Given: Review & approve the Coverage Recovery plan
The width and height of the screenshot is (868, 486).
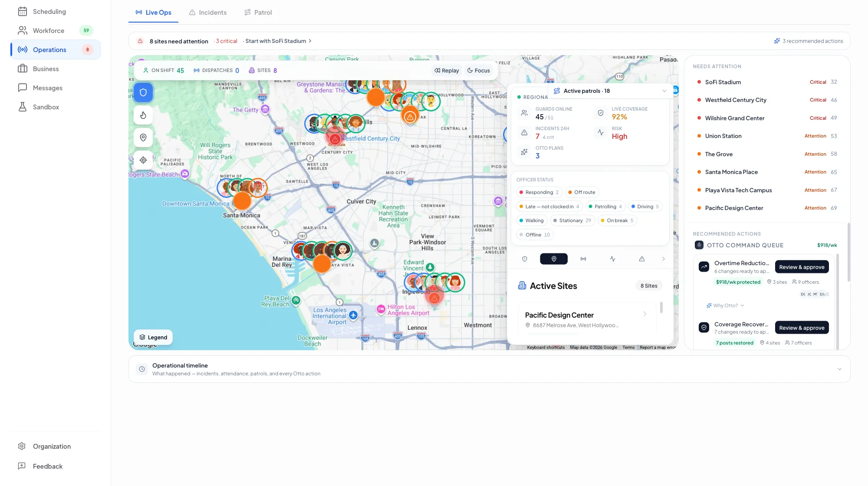Looking at the screenshot, I should point(802,328).
